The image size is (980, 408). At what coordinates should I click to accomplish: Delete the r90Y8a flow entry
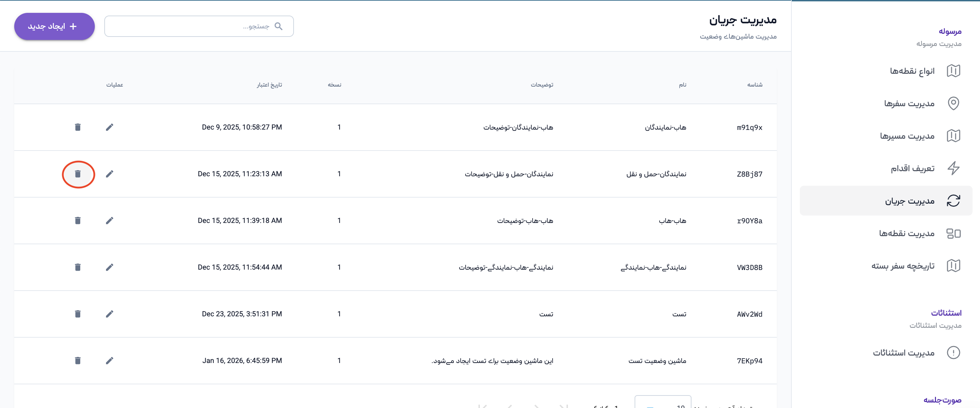[78, 221]
